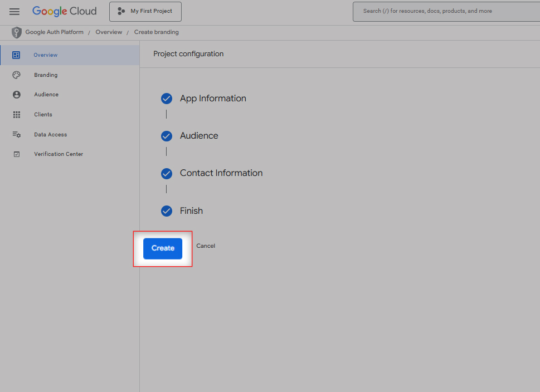Screen dimensions: 540x392
Task: Click the Branding palette icon
Action: pyautogui.click(x=16, y=75)
